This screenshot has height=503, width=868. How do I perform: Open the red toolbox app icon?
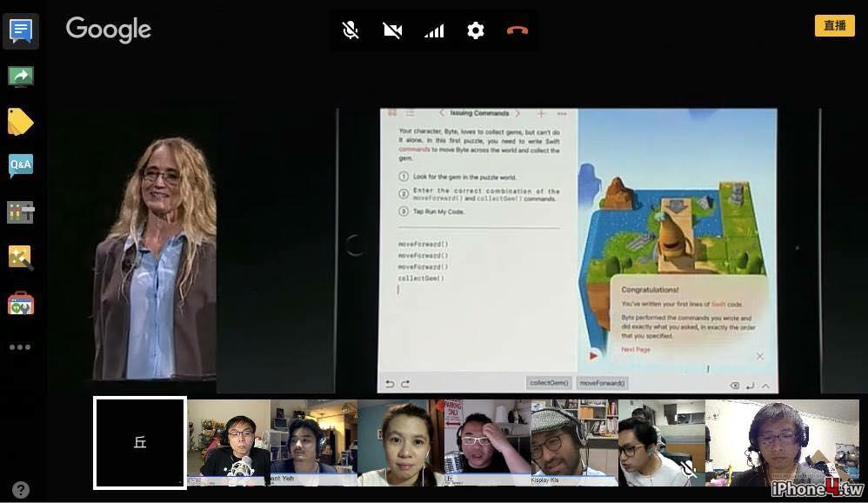point(21,303)
